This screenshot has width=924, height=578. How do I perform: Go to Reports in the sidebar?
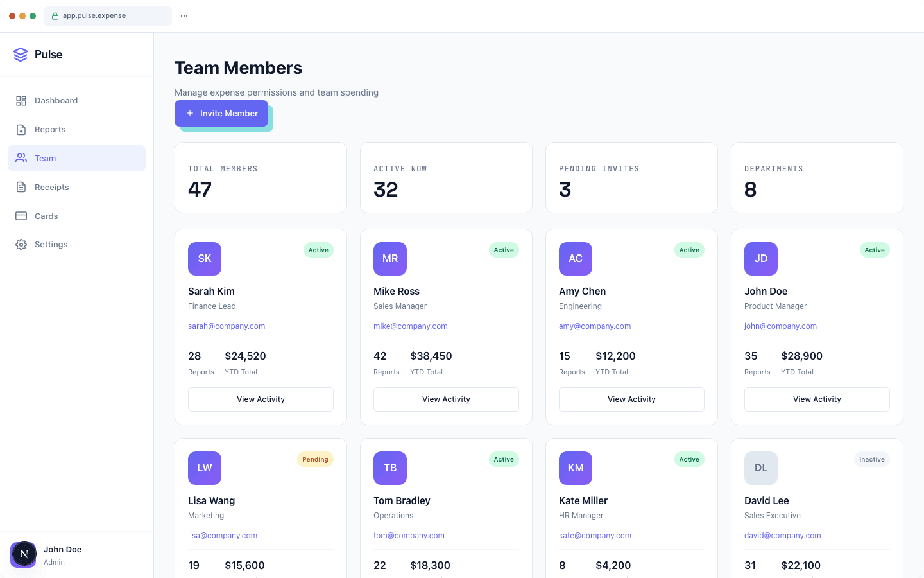click(76, 130)
